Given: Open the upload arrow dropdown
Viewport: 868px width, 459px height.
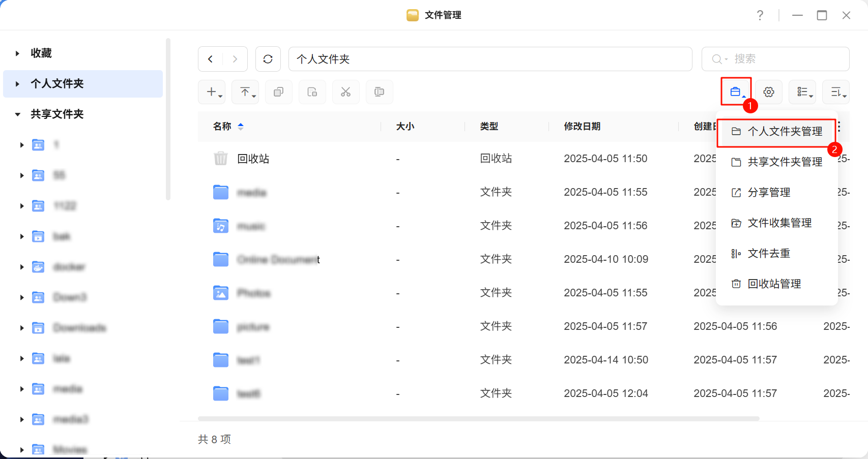Looking at the screenshot, I should pos(248,92).
